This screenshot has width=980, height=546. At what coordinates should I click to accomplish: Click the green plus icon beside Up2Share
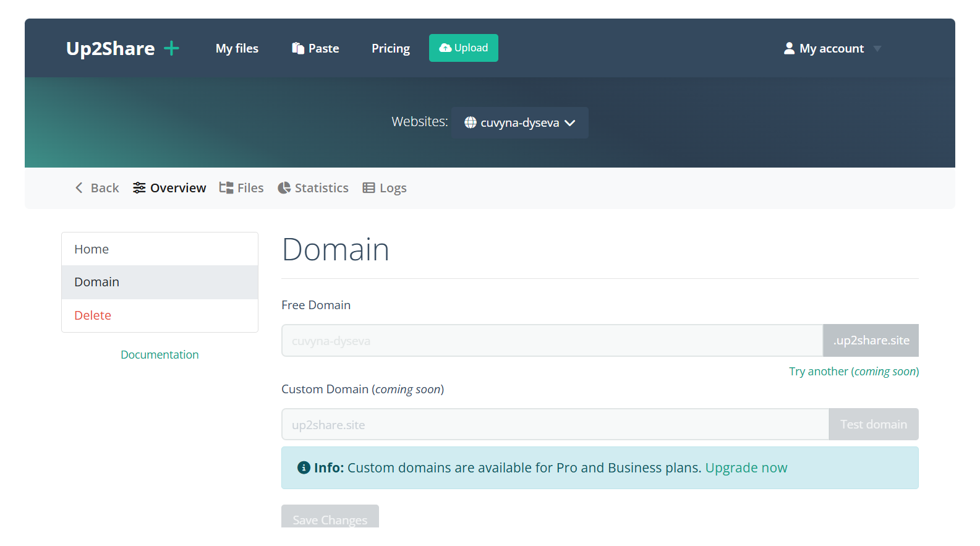coord(171,48)
